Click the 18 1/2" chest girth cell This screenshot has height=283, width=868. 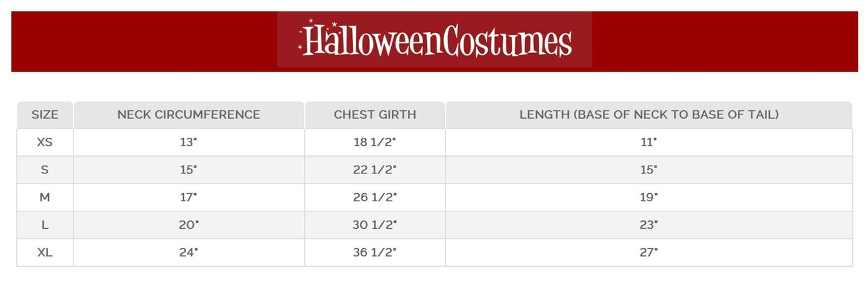(x=375, y=142)
